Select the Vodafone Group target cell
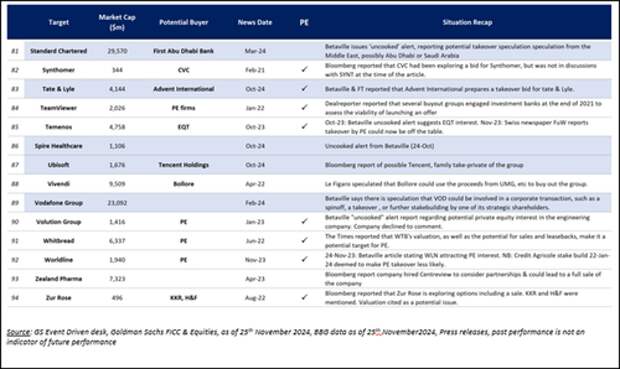This screenshot has height=369, width=620. (x=59, y=203)
